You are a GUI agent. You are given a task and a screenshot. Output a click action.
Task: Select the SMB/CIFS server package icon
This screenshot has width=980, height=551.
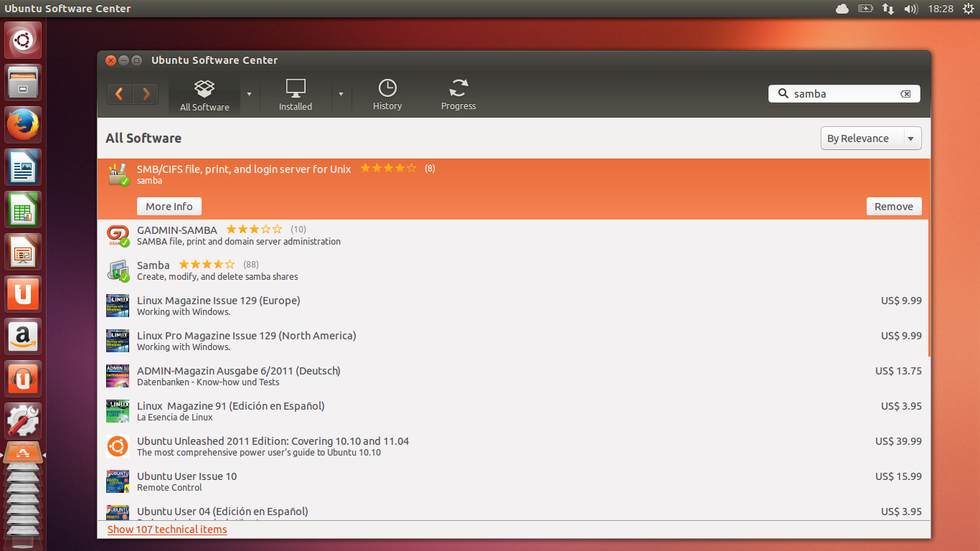pyautogui.click(x=118, y=174)
